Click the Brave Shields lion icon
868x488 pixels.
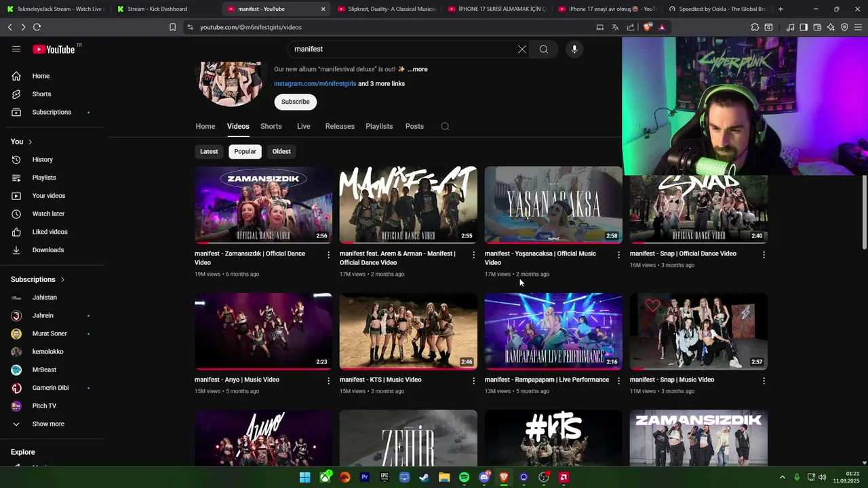648,27
